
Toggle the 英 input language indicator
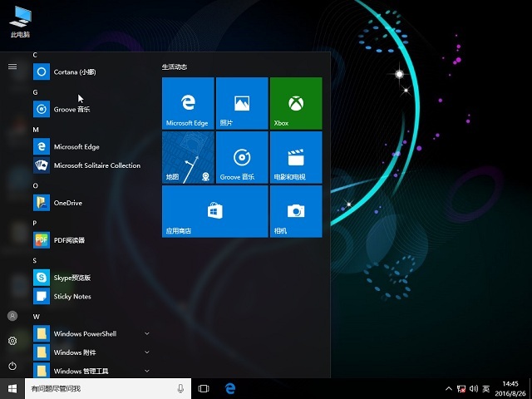click(x=485, y=388)
